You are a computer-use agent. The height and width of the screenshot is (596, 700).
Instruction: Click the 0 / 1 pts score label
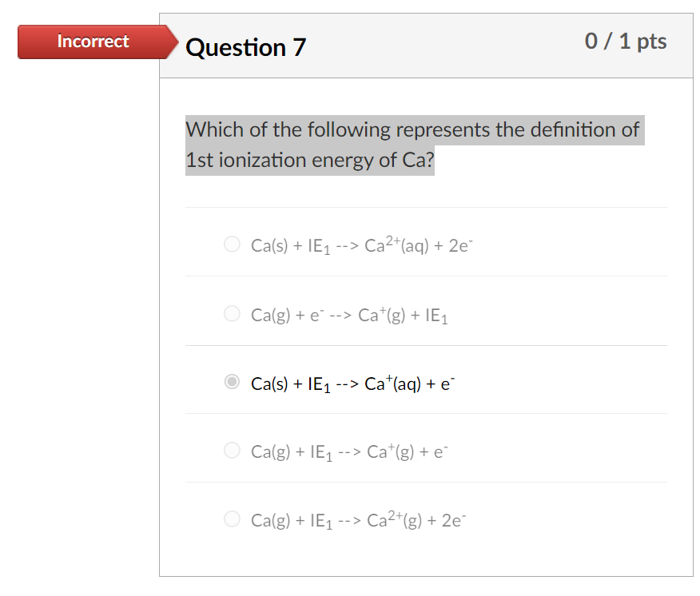626,42
